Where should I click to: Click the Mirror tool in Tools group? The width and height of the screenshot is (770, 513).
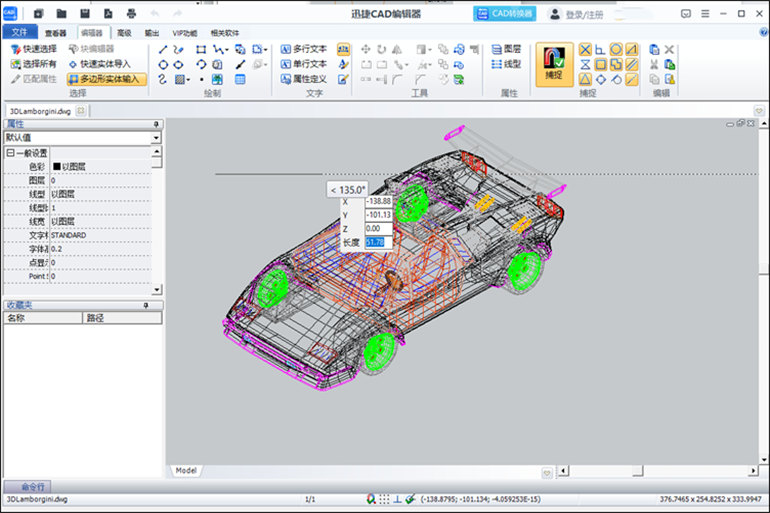(397, 49)
